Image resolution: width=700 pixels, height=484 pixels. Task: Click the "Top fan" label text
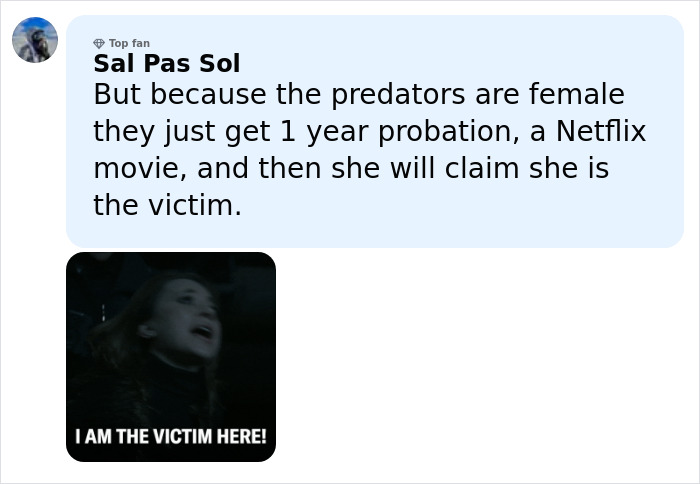(129, 44)
